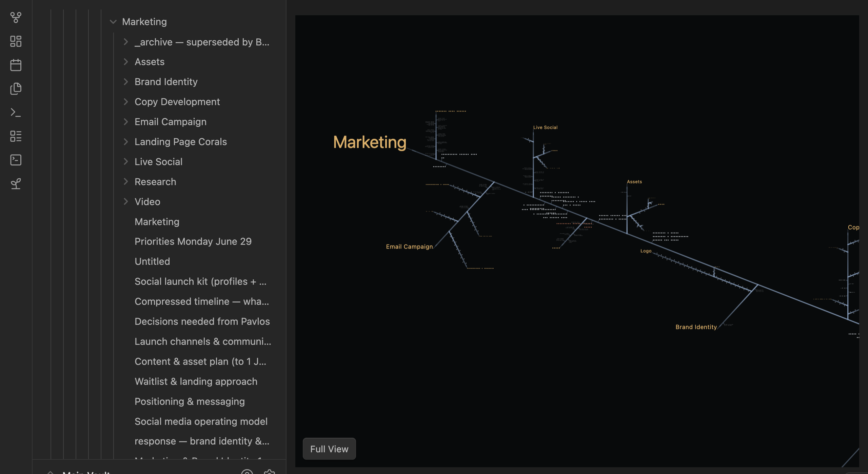Expand the Video folder chevron
This screenshot has height=474, width=868.
[x=126, y=202]
